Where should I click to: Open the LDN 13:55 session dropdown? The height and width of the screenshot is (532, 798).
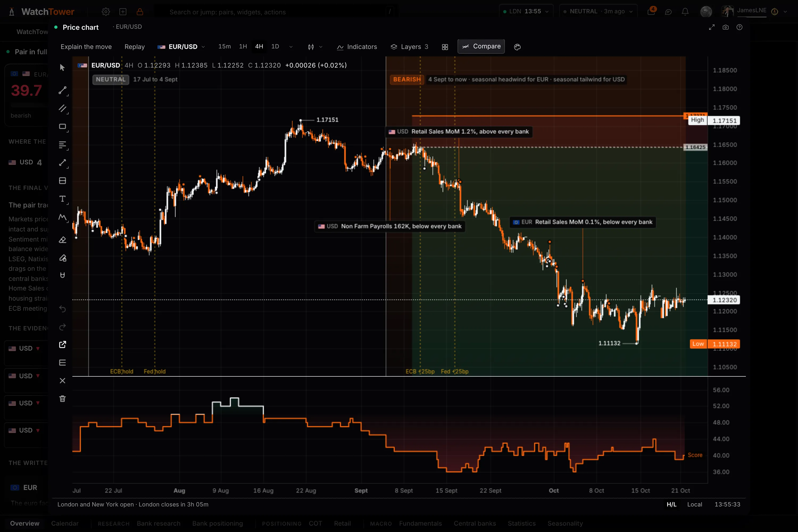pos(526,11)
